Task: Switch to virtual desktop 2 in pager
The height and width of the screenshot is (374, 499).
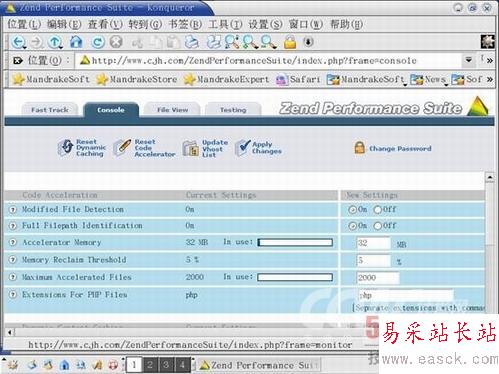Action: point(150,365)
